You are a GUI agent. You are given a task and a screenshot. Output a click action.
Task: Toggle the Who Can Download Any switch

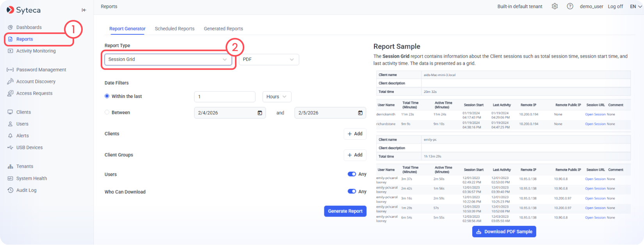tap(352, 191)
